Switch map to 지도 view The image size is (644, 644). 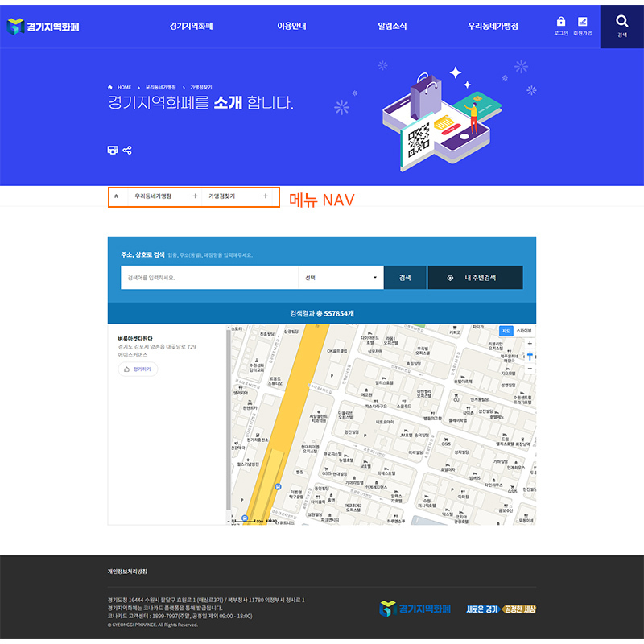506,331
